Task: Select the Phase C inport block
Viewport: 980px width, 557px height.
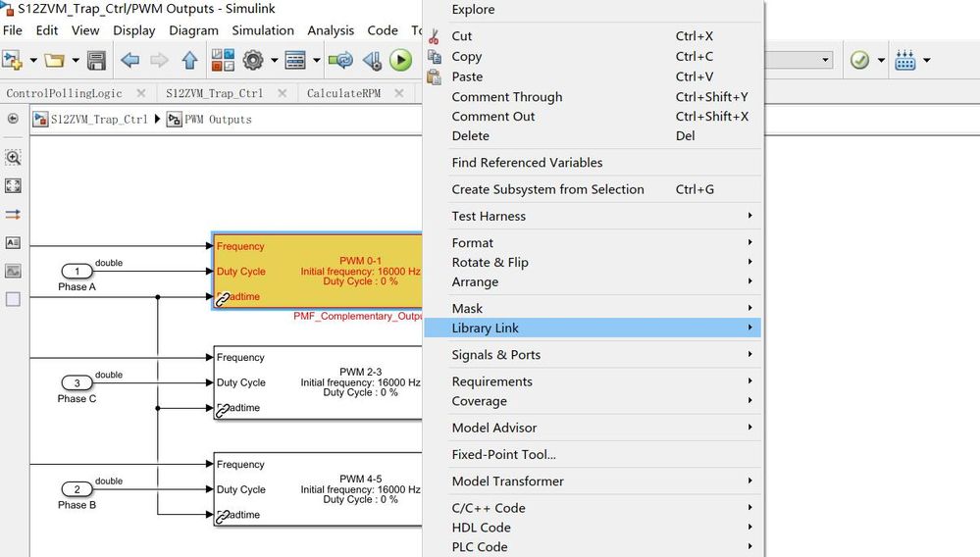Action: coord(77,382)
